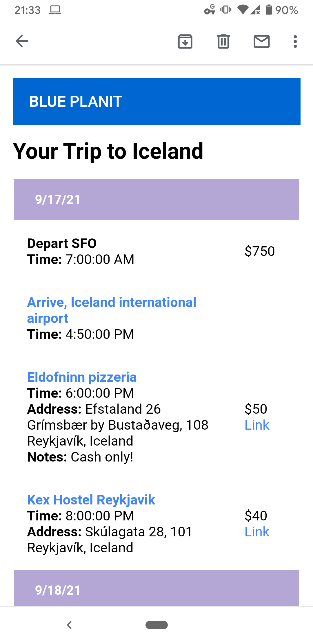Tap the vibrate mode status icon
This screenshot has height=644, width=313.
coord(226,10)
